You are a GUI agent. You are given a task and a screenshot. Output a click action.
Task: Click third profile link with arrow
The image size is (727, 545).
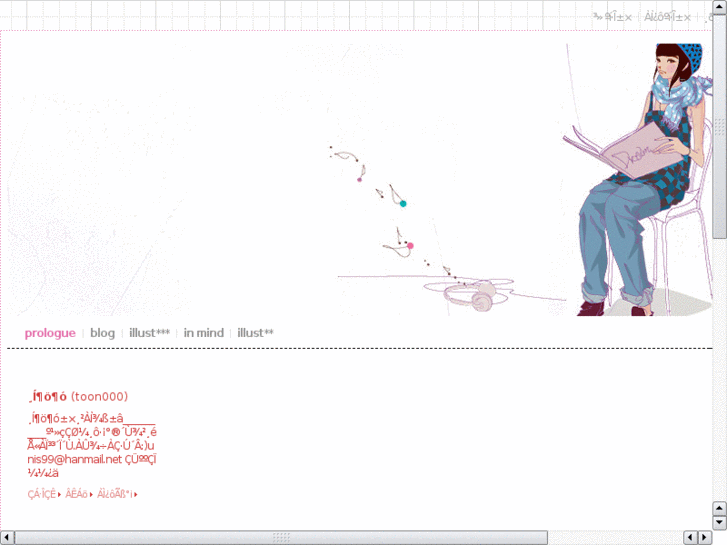pyautogui.click(x=117, y=494)
